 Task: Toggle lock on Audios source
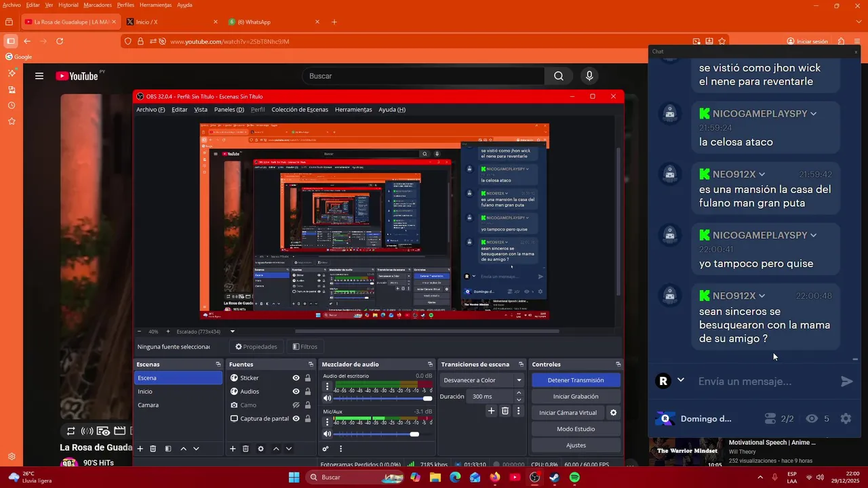pos(308,392)
